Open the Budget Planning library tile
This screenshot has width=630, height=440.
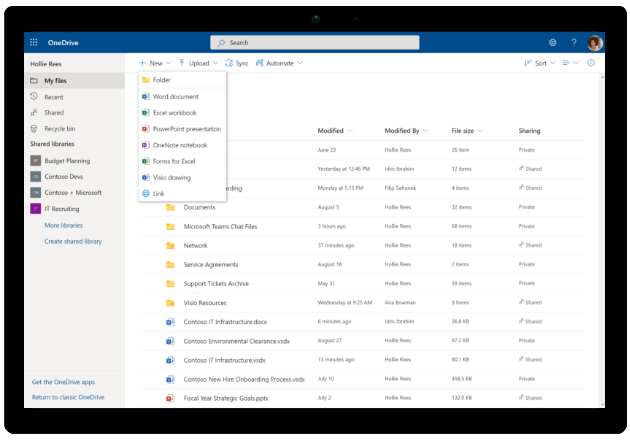pos(35,161)
